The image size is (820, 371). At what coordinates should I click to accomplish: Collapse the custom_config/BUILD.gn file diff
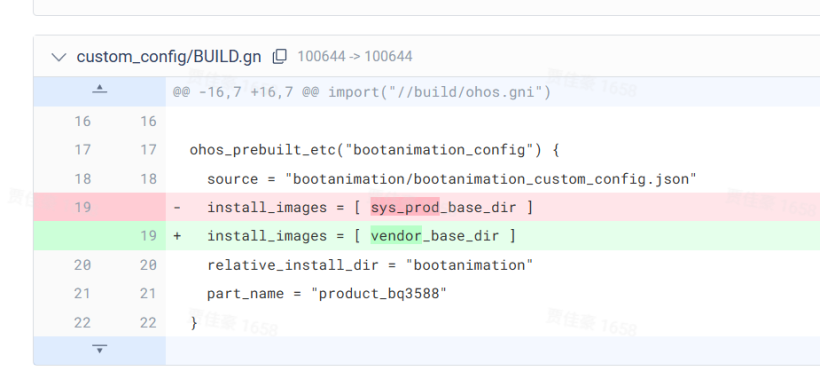(59, 57)
